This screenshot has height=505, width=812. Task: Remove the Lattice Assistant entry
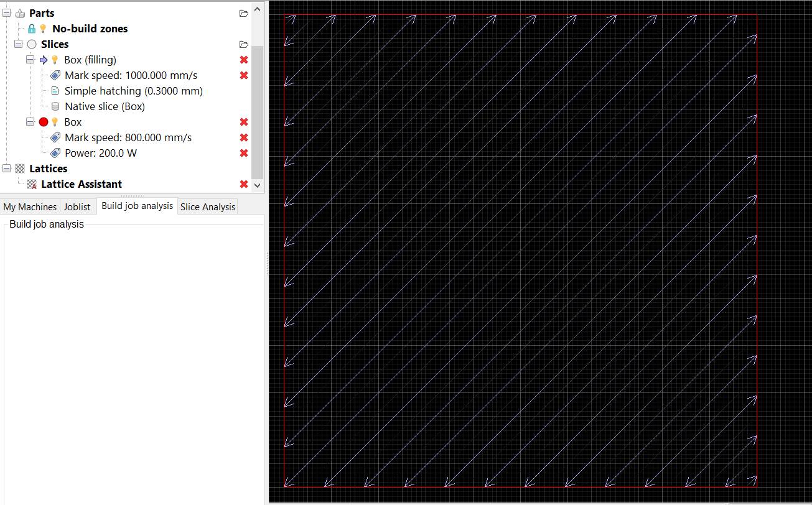tap(243, 183)
